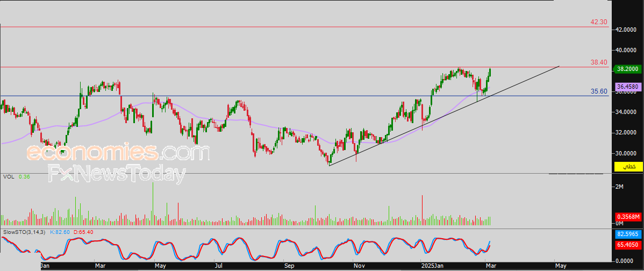Click the yellow خطي linear scale button
The height and width of the screenshot is (271, 644).
pos(628,166)
